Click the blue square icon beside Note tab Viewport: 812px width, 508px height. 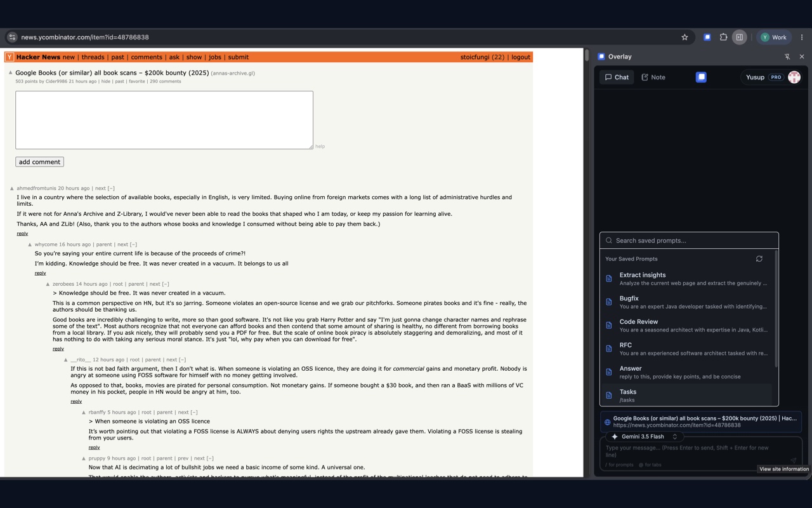701,77
